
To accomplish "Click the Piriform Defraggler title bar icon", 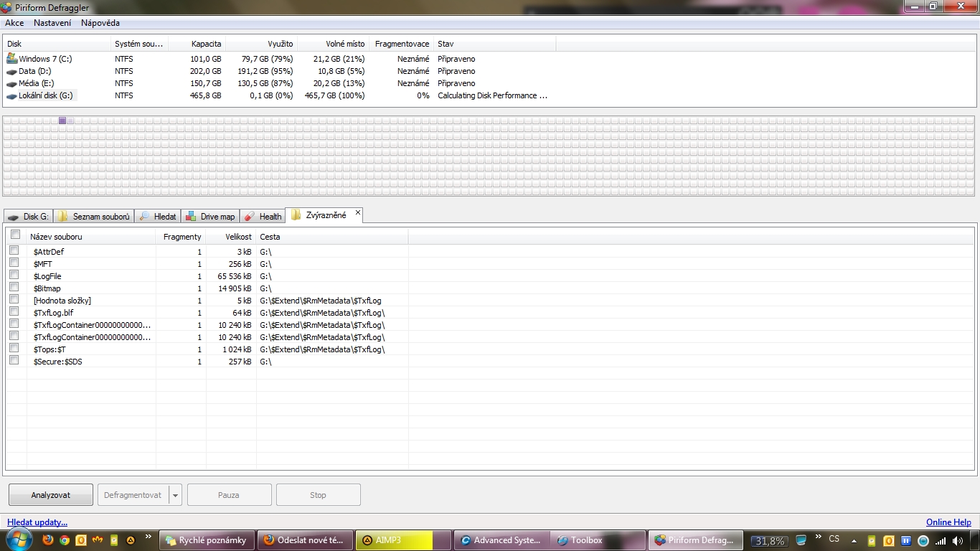I will 7,7.
